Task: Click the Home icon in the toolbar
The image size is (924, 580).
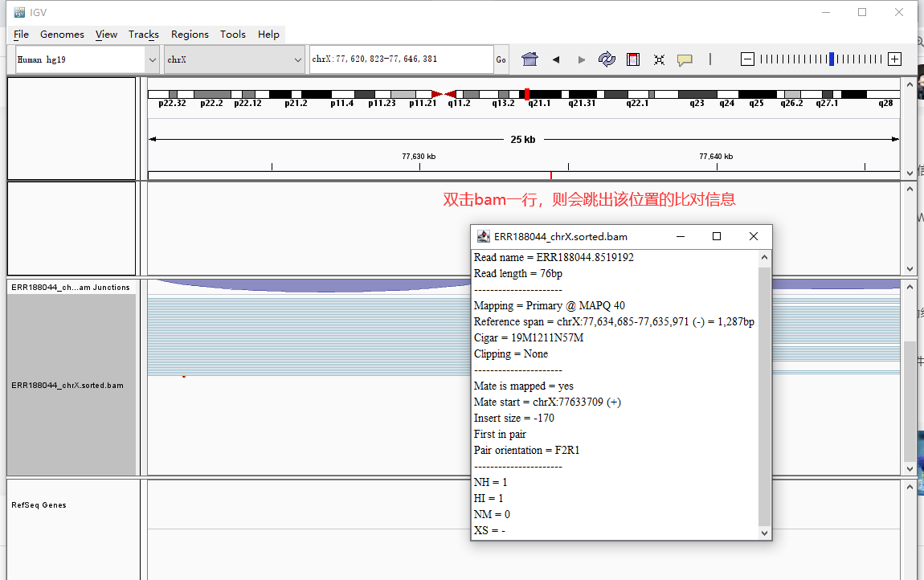Action: (529, 59)
